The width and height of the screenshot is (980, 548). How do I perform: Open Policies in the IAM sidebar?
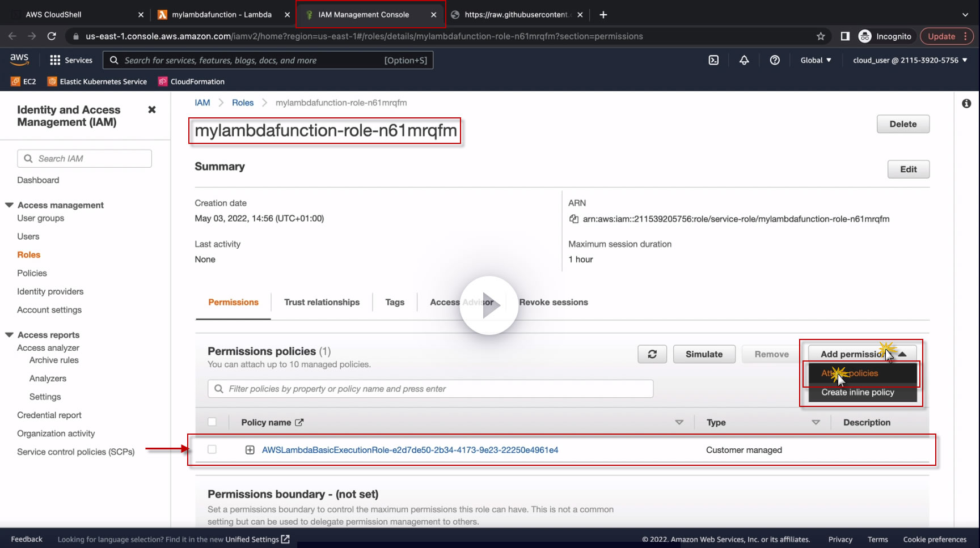tap(32, 273)
